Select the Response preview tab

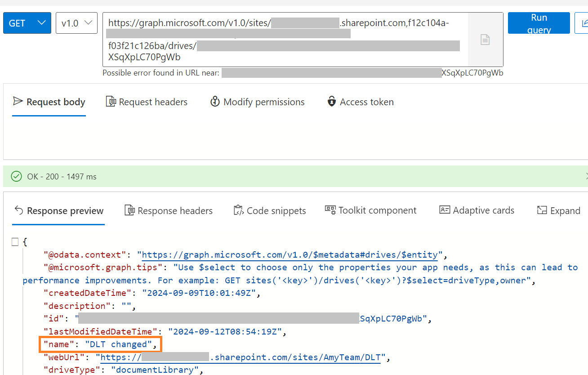click(x=59, y=211)
